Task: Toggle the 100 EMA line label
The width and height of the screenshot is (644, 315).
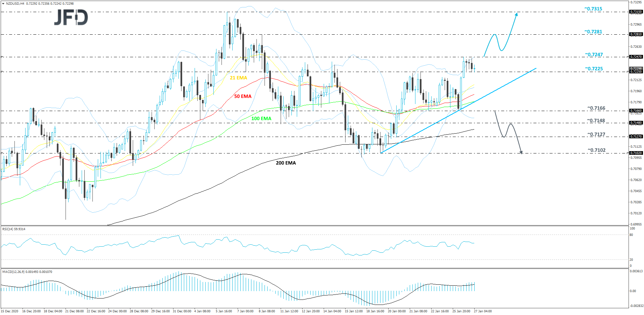Action: coord(261,118)
